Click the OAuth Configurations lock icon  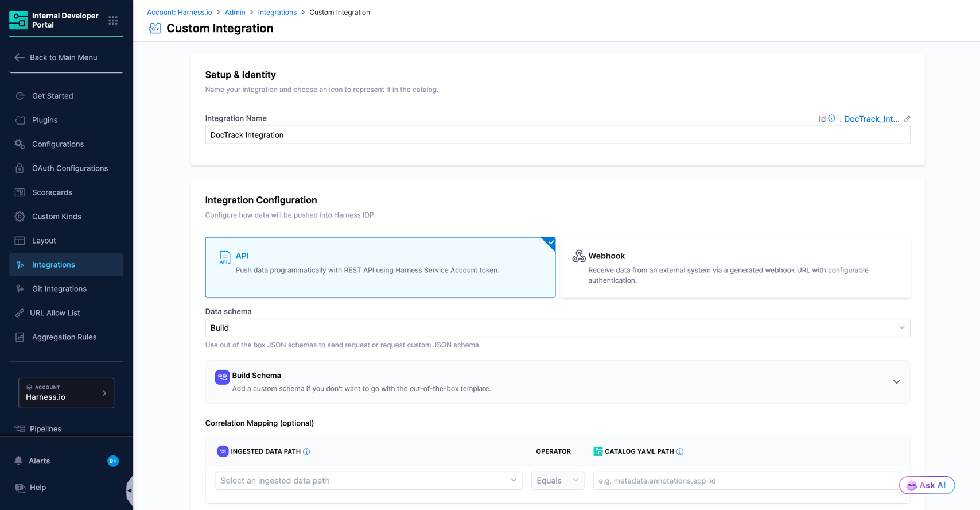[x=20, y=168]
